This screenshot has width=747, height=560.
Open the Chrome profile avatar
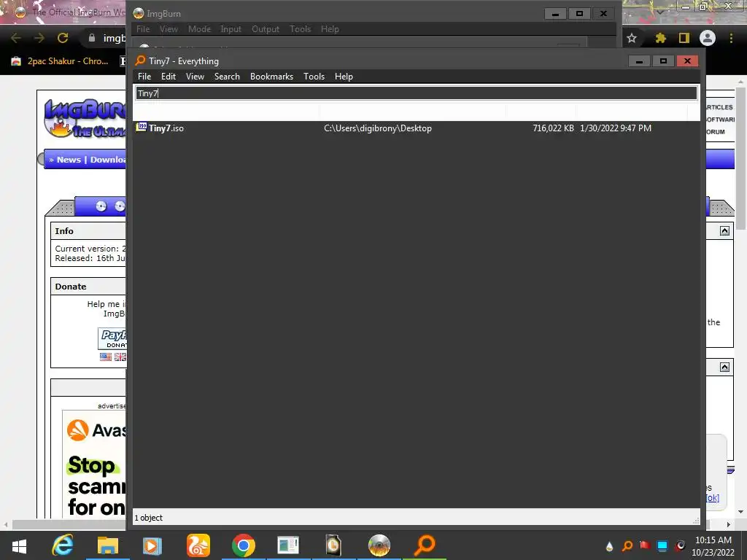point(708,38)
